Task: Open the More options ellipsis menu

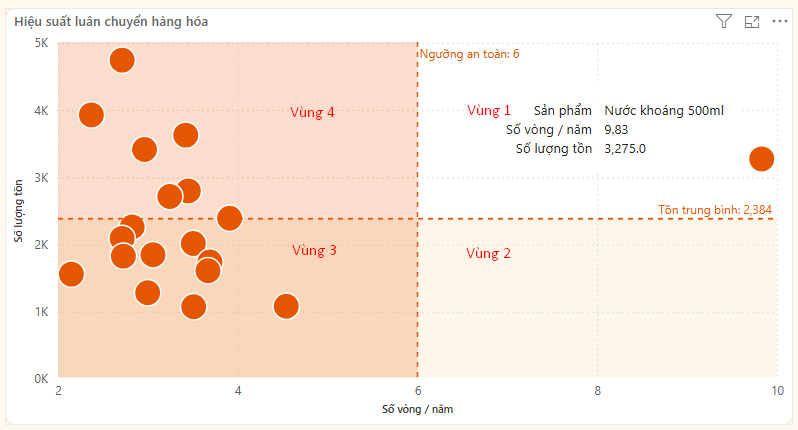Action: click(x=780, y=21)
